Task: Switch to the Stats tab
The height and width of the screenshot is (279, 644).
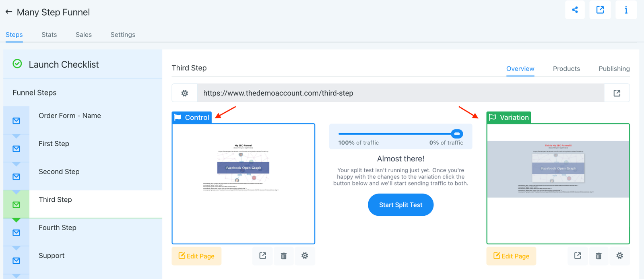Action: pyautogui.click(x=49, y=35)
